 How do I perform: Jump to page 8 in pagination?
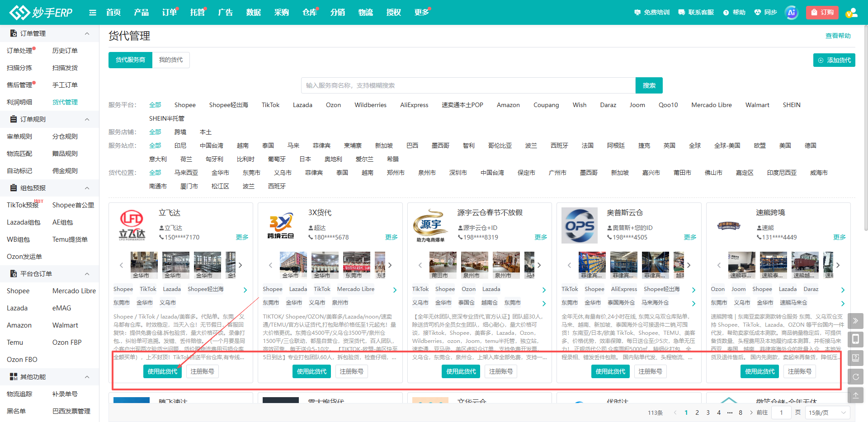coord(741,413)
